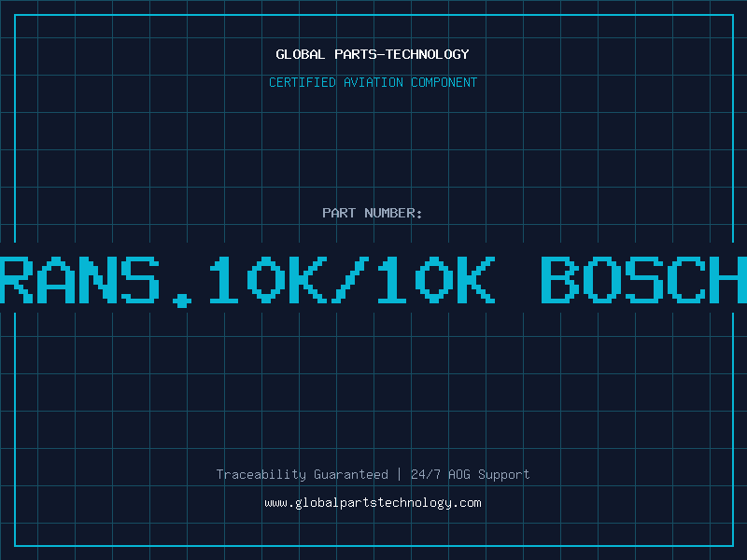
Task: Click the 'GLOBAL PARTS-TECHNOLOGY' heading
Action: pyautogui.click(x=373, y=54)
